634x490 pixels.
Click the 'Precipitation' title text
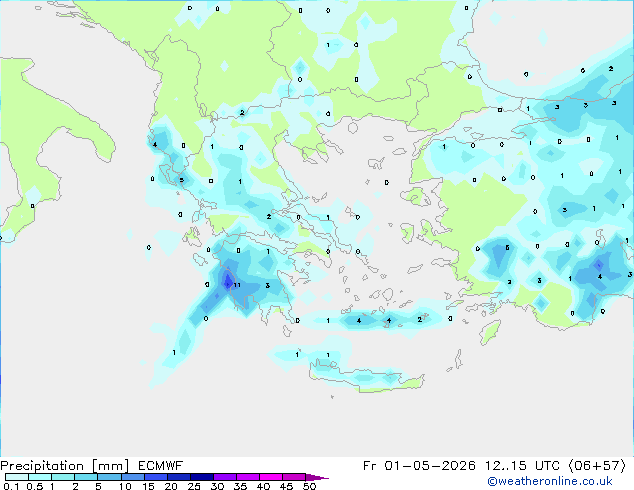42,466
